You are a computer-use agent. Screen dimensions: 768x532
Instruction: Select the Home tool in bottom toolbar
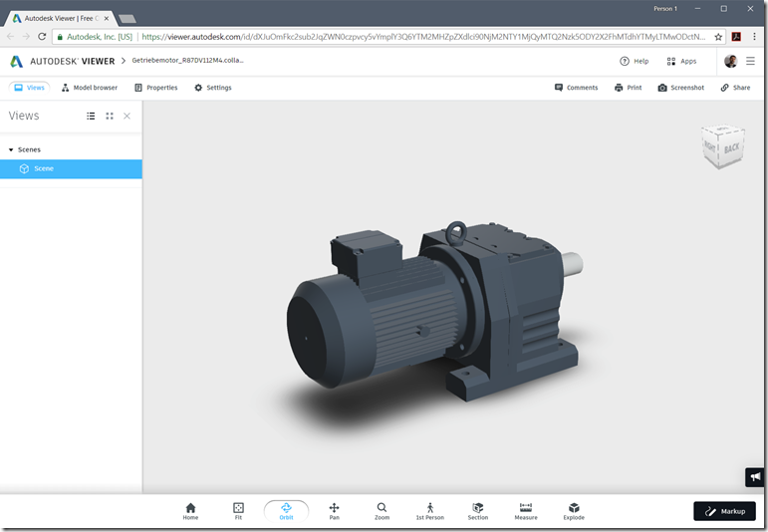(x=190, y=511)
